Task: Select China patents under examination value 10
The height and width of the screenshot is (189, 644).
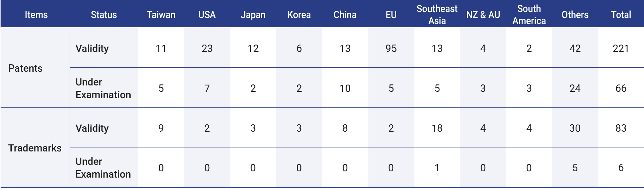Action: 345,88
